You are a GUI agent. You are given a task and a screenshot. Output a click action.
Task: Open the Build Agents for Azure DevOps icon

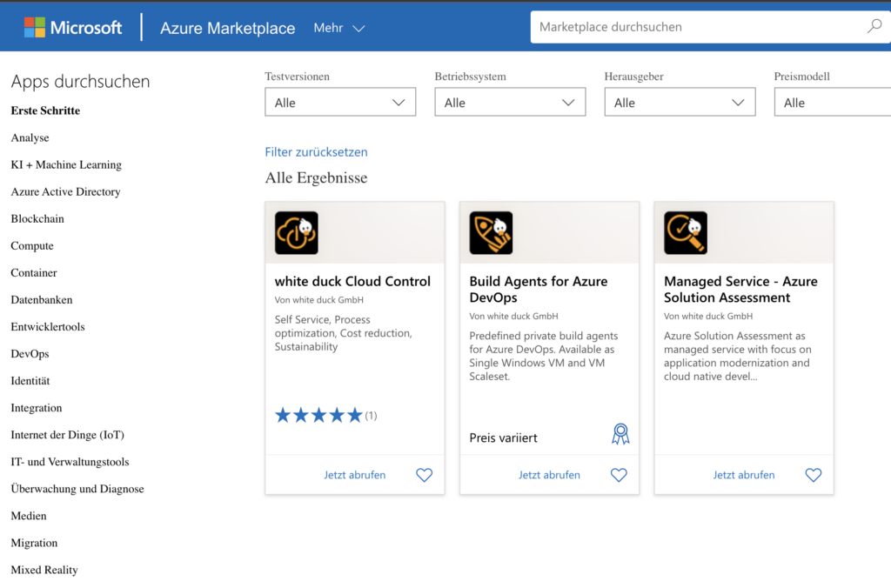491,233
